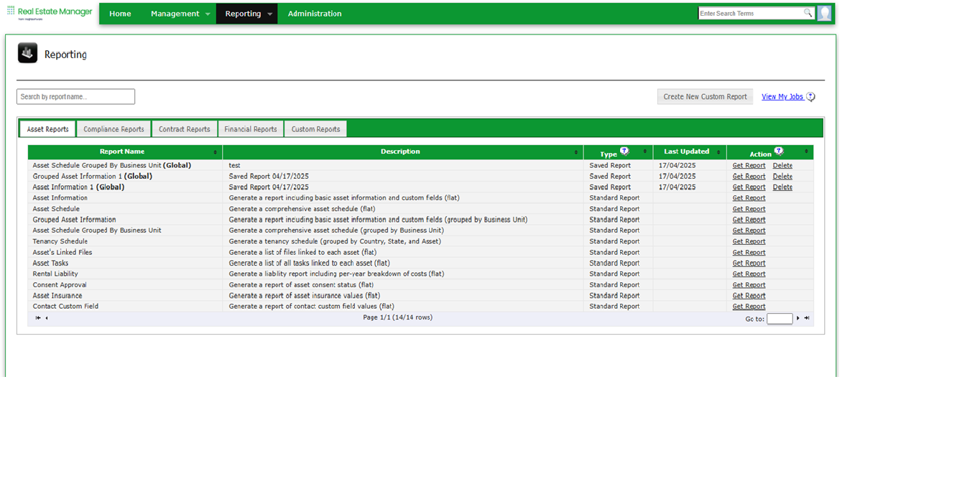This screenshot has height=494, width=980.
Task: Get Report for Tenancy Schedule
Action: [749, 241]
